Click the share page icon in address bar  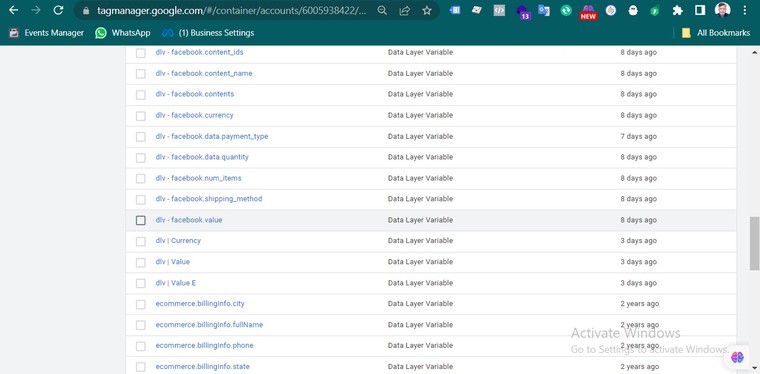[405, 10]
